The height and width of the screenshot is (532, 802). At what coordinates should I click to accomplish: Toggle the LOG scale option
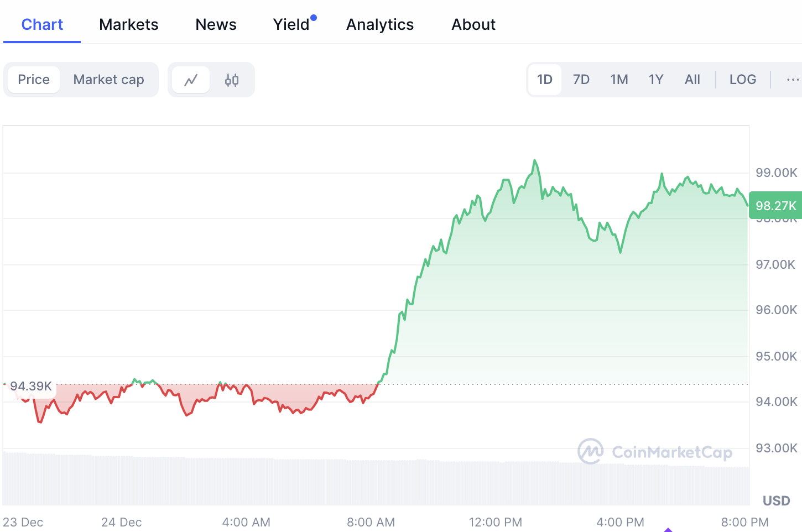point(742,80)
